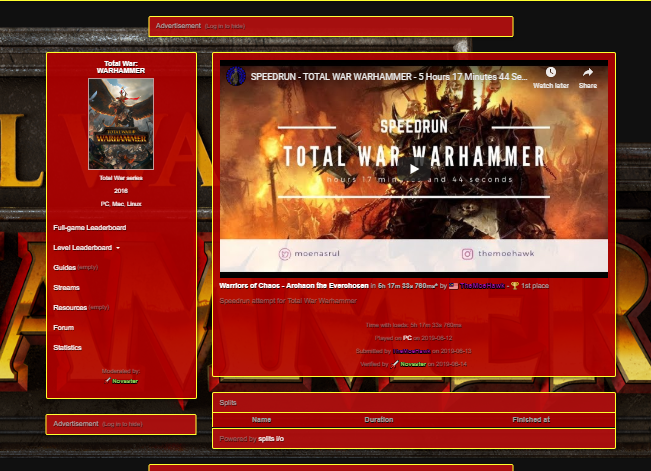Open the YouTube channel avatar icon

236,76
